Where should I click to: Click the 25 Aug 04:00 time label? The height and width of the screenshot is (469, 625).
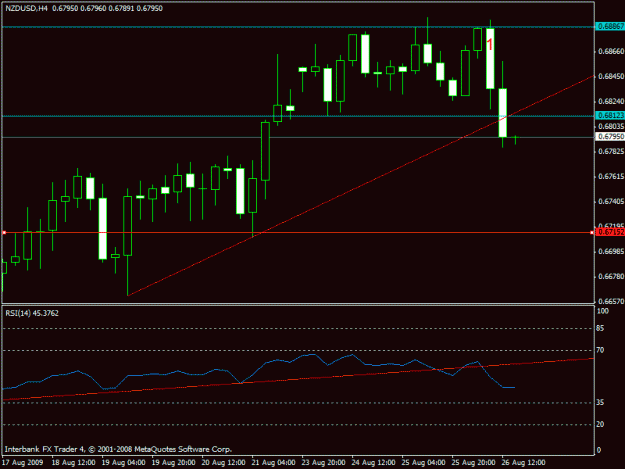424,463
